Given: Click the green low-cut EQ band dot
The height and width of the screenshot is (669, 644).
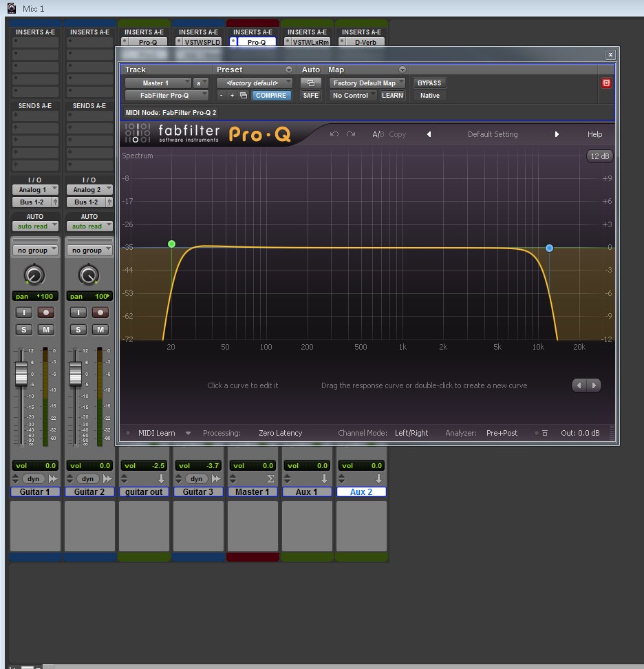Looking at the screenshot, I should click(171, 244).
